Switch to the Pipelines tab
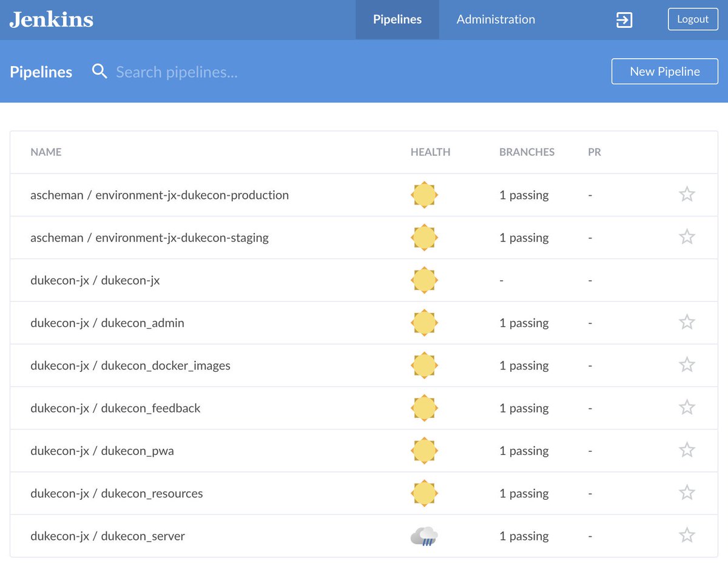This screenshot has height=575, width=728. [x=397, y=20]
